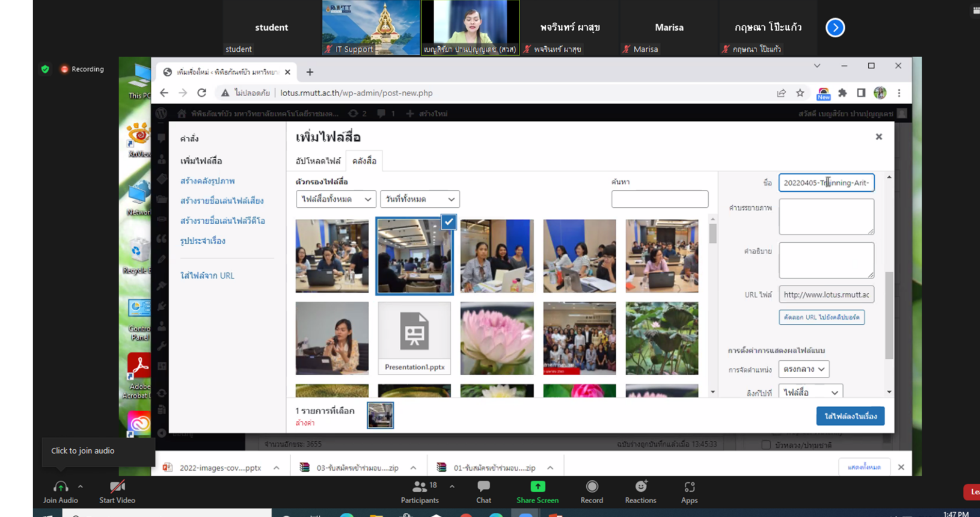Toggle Chrome side panel icon
The width and height of the screenshot is (980, 517).
tap(861, 93)
